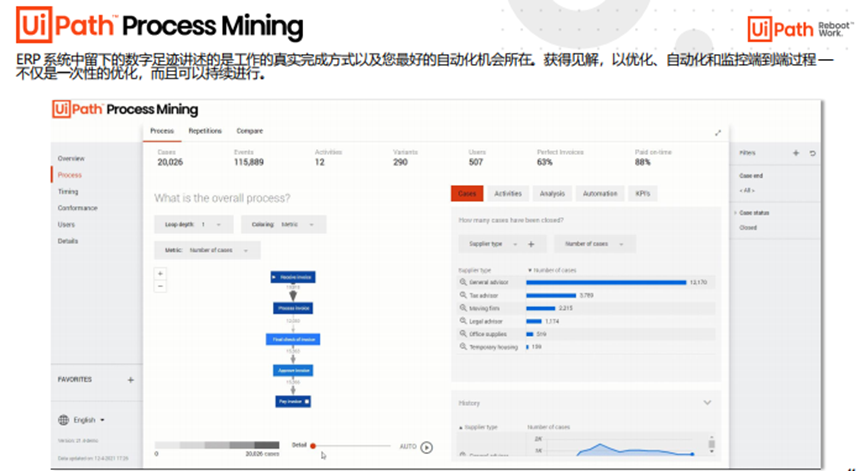Open the Overview sidebar item
Screen dimensions: 864x471
click(71, 159)
